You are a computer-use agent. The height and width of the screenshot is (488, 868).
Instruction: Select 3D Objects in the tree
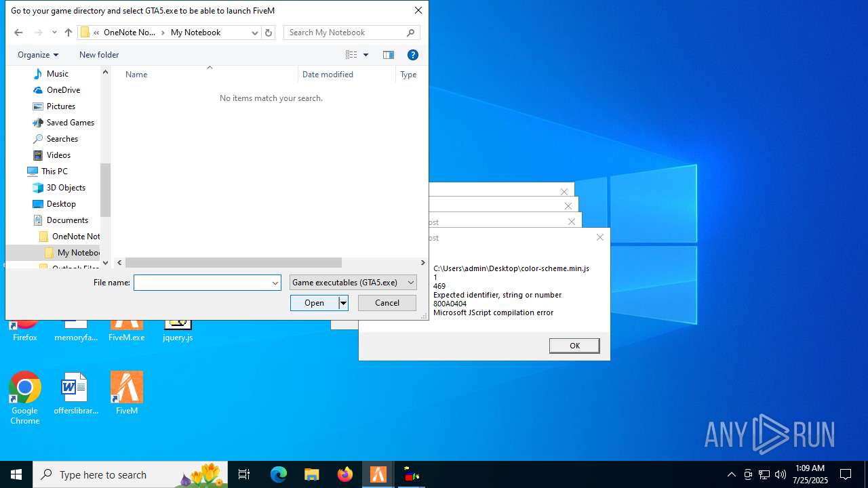(66, 188)
